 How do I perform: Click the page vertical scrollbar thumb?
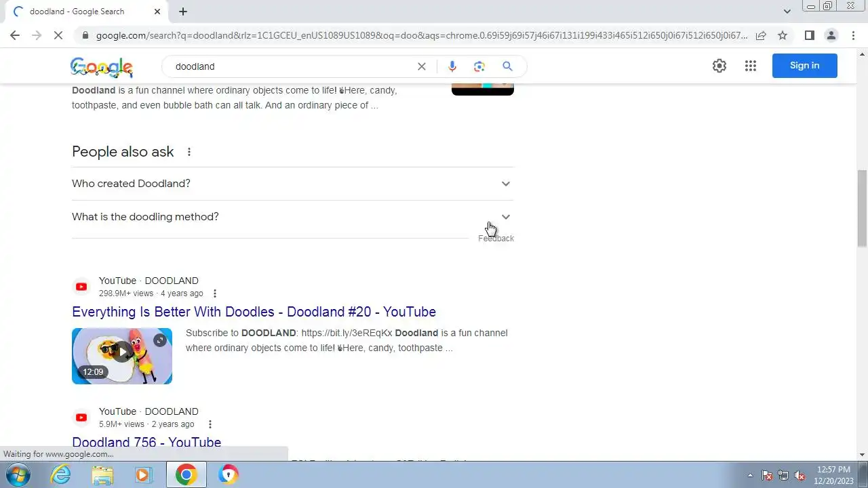pos(862,209)
